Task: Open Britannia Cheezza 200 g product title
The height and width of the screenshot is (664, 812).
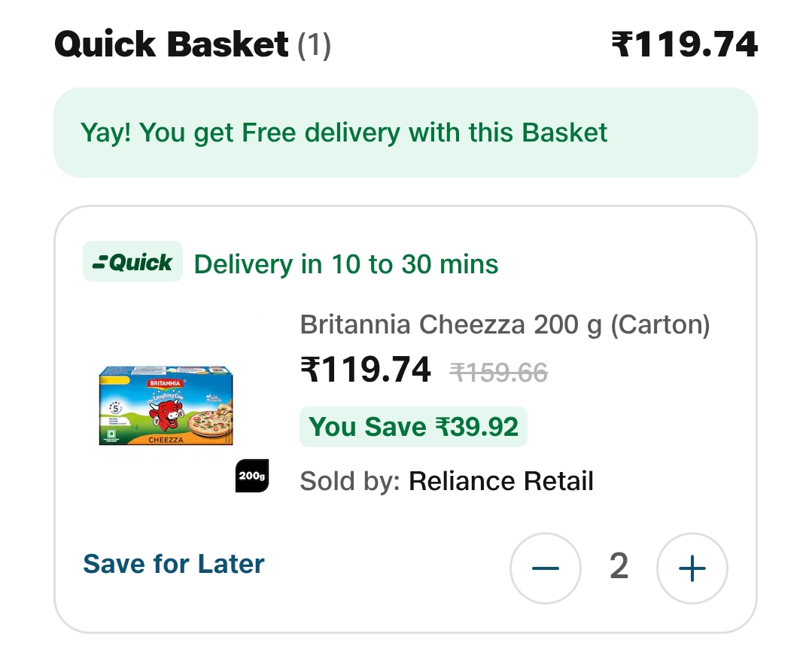Action: pos(504,324)
